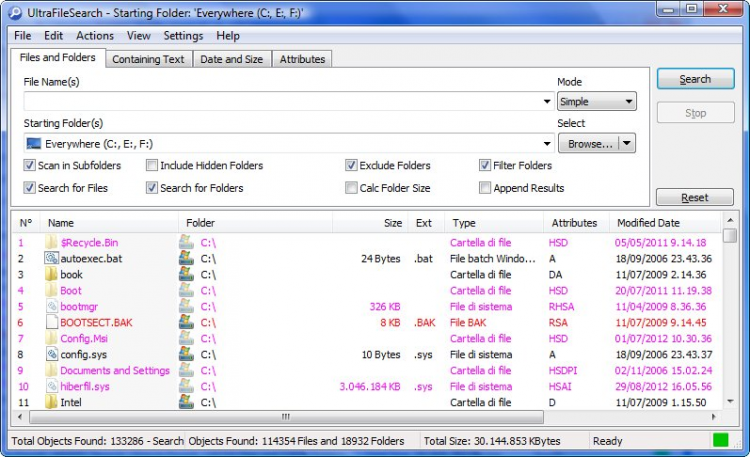Click drive icon in Folder column of BOOTSECT.BAK row

click(x=186, y=322)
